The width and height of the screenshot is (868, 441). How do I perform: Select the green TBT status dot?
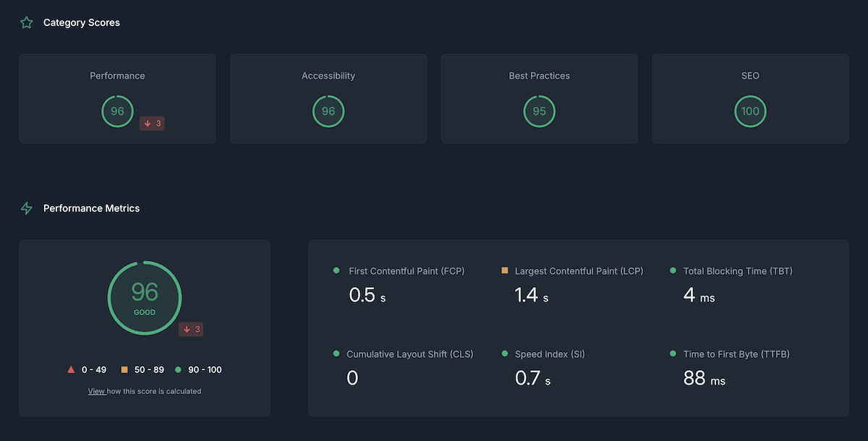(x=673, y=270)
